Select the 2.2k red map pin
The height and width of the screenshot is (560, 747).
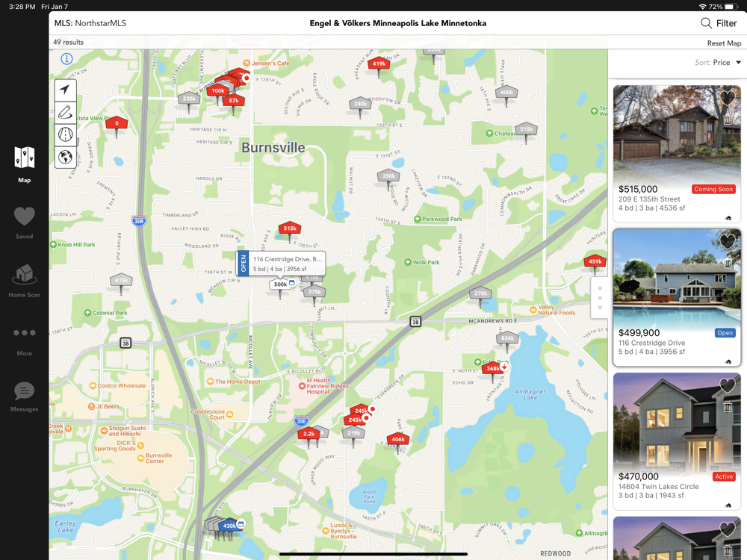tap(309, 434)
